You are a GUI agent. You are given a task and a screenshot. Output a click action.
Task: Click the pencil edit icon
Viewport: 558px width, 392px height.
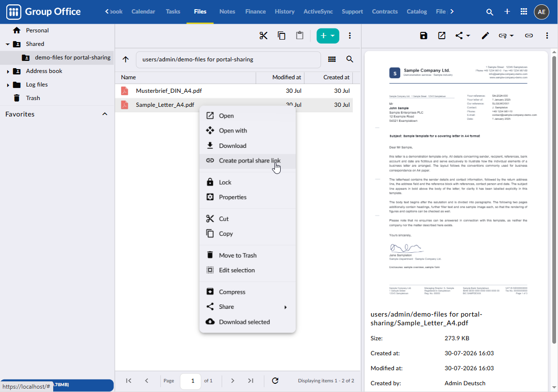(485, 36)
